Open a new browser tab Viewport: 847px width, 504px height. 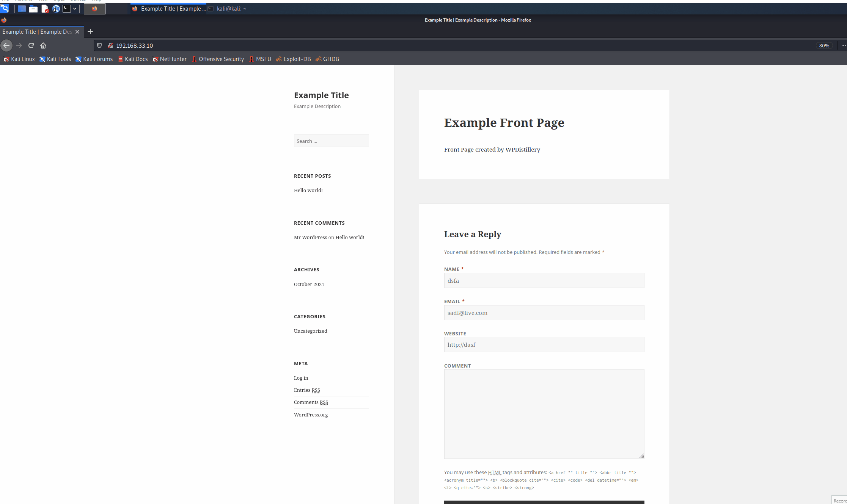click(90, 32)
